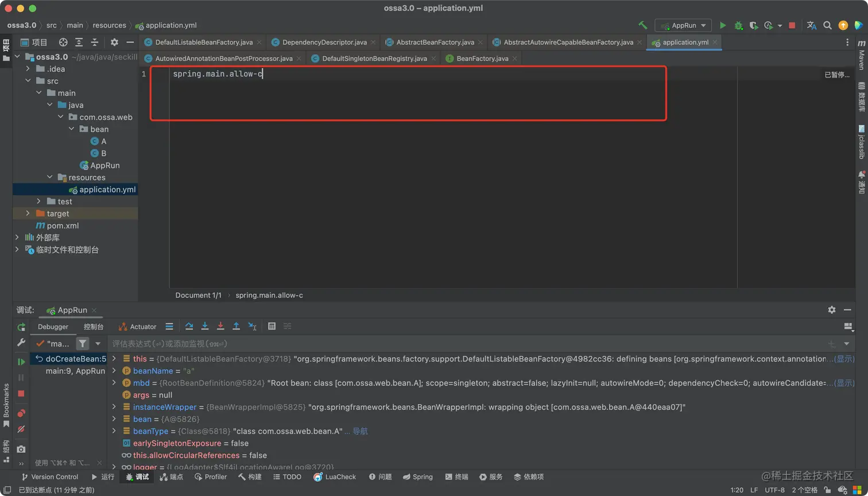Click the Search Everywhere magnifier icon
The image size is (868, 496).
[827, 25]
